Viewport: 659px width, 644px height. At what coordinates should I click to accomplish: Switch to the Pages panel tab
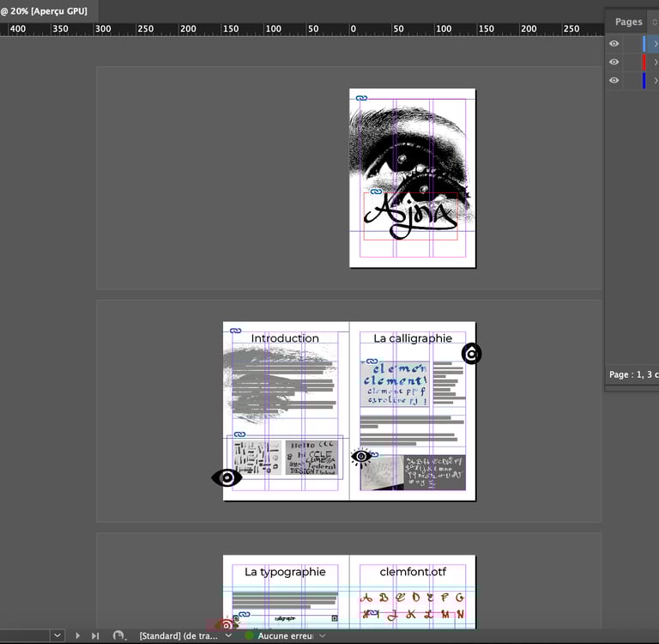click(x=628, y=21)
